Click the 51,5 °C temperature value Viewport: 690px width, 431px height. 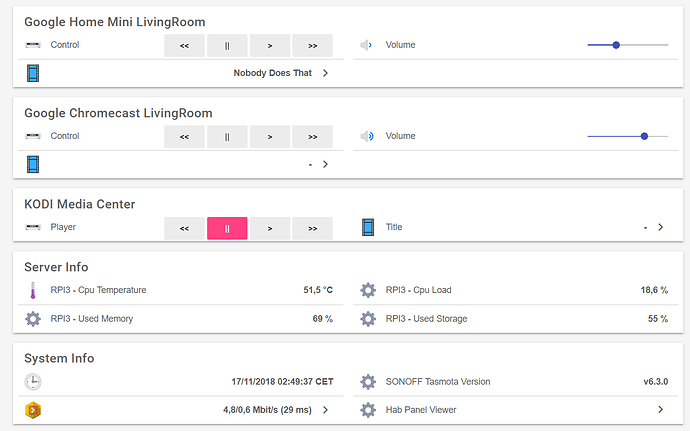click(x=318, y=290)
